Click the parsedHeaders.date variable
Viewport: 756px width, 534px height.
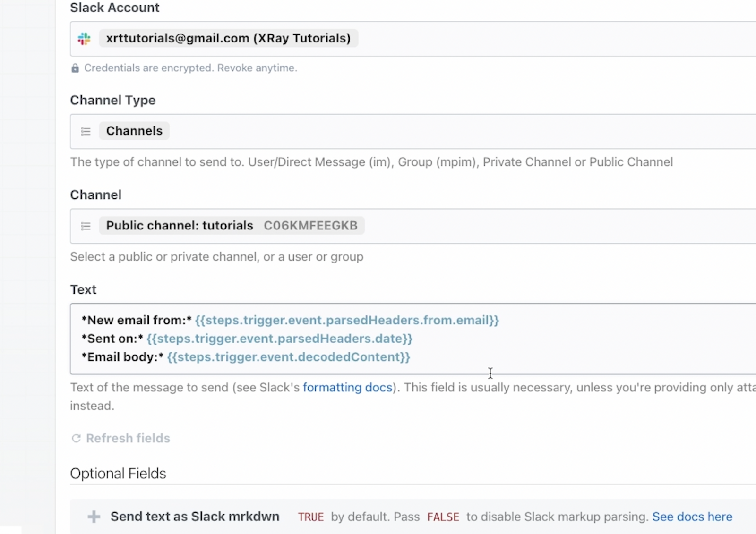(280, 339)
